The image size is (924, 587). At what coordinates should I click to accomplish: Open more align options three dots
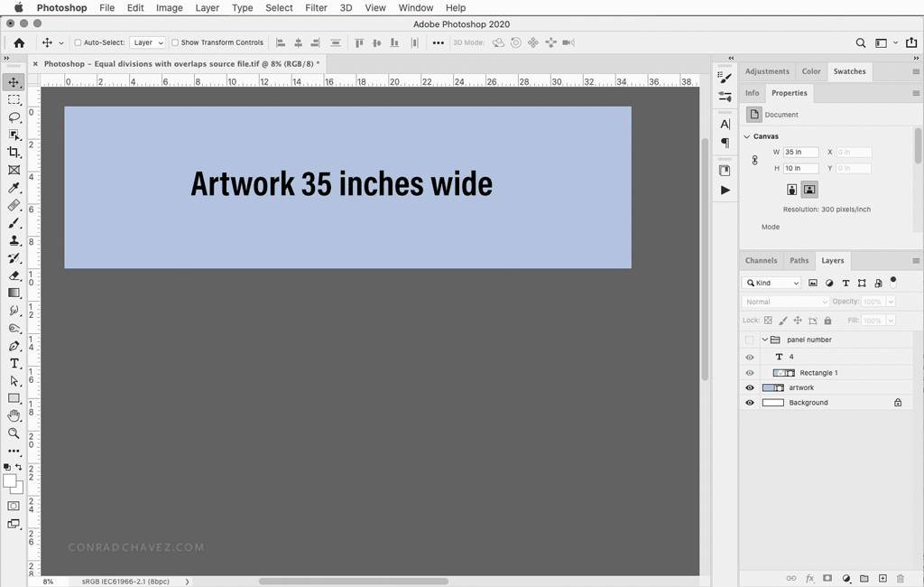click(x=438, y=42)
